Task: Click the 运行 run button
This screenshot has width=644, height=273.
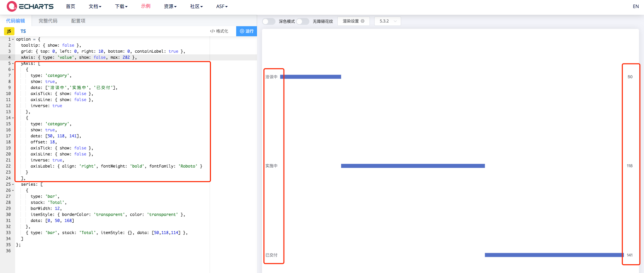Action: pyautogui.click(x=247, y=31)
